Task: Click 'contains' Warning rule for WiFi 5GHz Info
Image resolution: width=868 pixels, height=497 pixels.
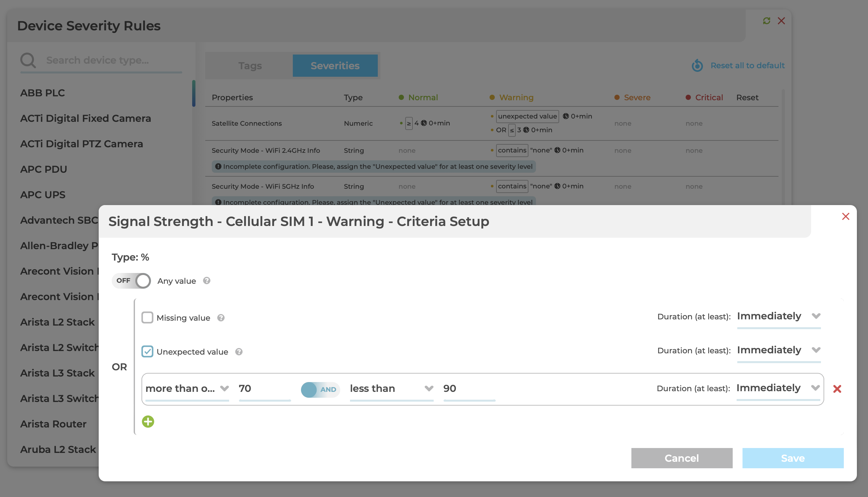Action: 512,186
